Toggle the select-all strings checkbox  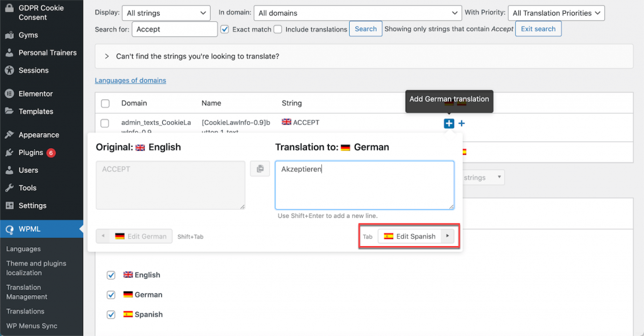coord(105,104)
